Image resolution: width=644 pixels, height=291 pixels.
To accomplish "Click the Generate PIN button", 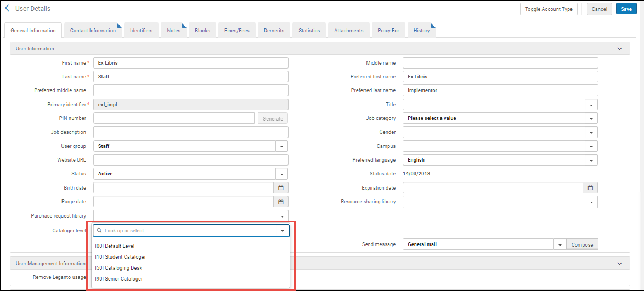I will 273,118.
